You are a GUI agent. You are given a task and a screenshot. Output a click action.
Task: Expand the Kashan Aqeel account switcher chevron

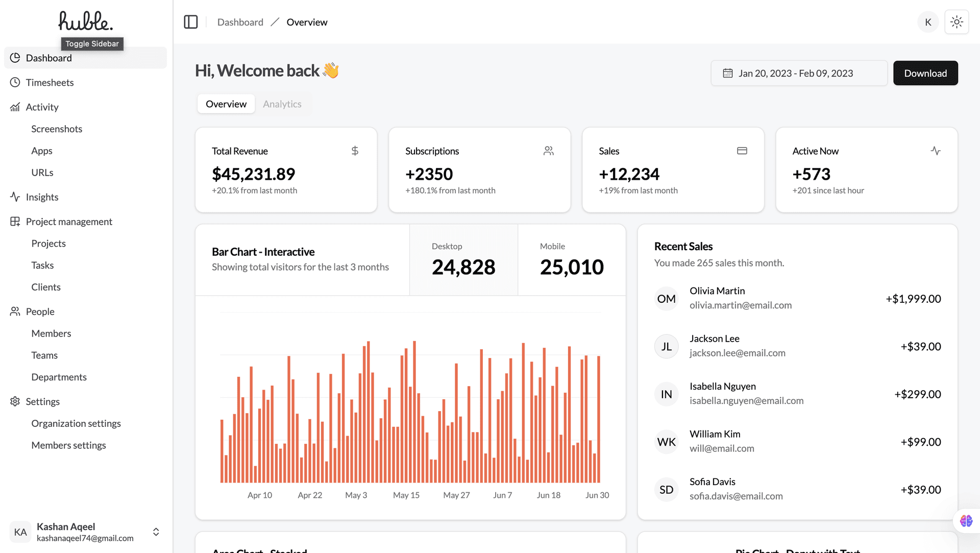[x=156, y=532]
